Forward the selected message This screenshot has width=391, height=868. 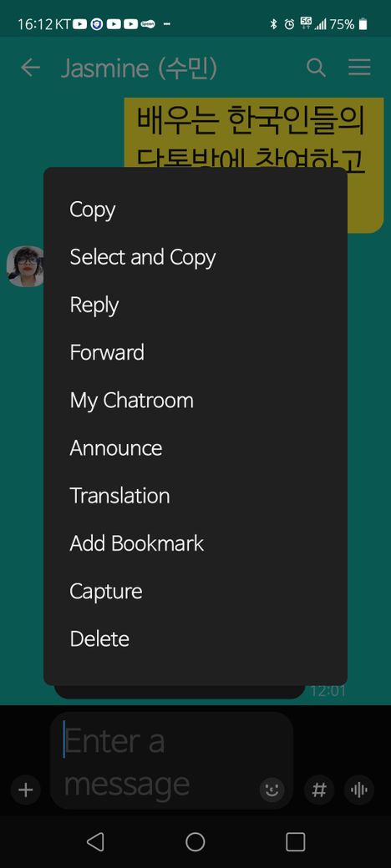tap(195, 352)
